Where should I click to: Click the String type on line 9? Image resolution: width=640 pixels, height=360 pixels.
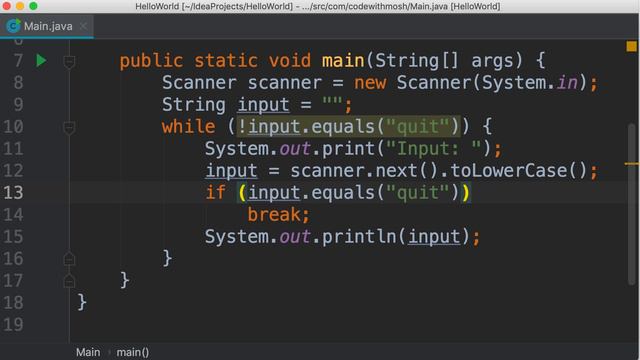[194, 104]
